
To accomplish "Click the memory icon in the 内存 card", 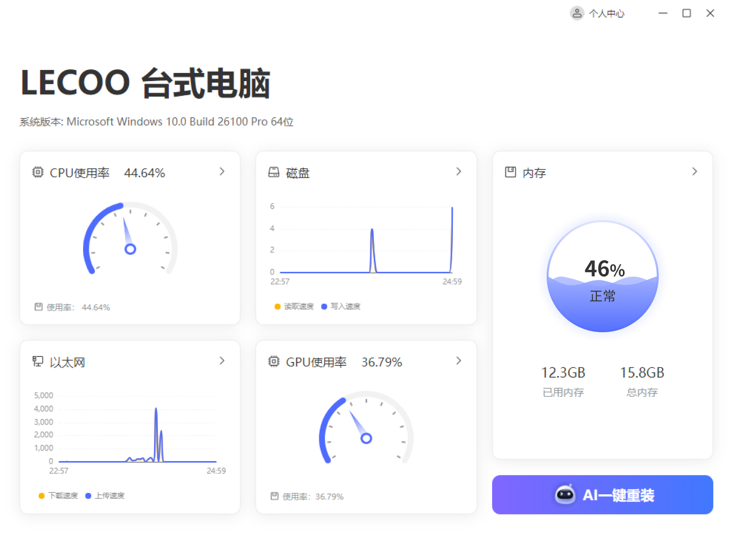I will tap(510, 172).
